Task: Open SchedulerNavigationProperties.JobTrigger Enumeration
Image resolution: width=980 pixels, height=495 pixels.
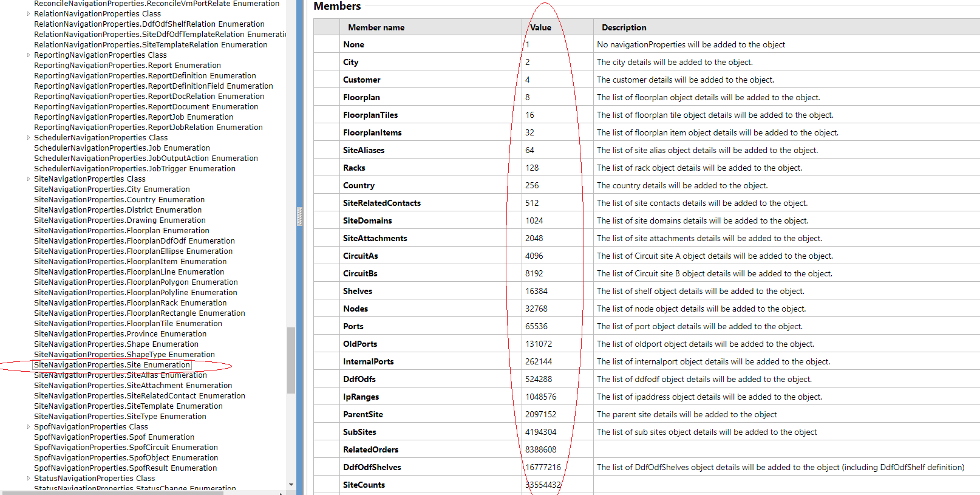Action: (134, 169)
